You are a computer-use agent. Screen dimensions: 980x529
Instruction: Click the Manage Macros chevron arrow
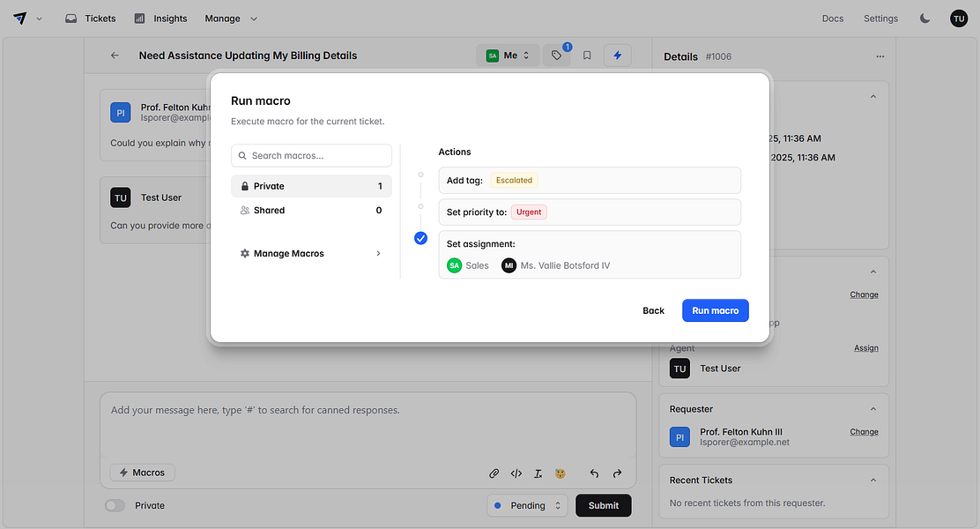[x=378, y=253]
